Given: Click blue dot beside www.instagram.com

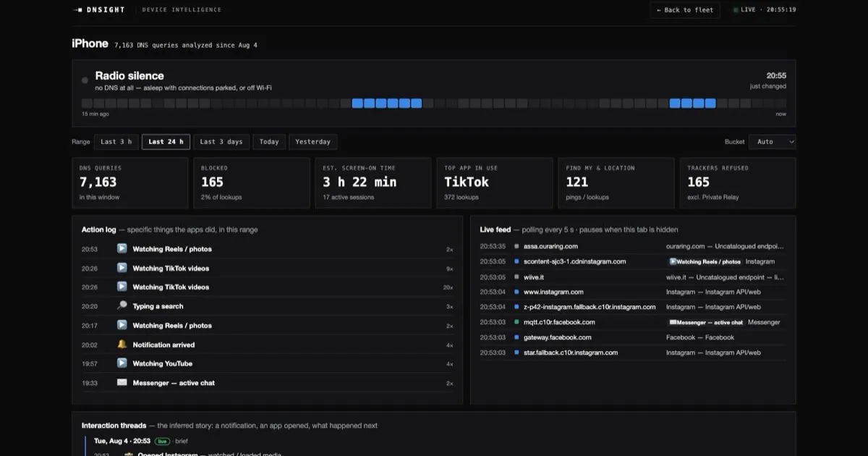Looking at the screenshot, I should click(516, 292).
